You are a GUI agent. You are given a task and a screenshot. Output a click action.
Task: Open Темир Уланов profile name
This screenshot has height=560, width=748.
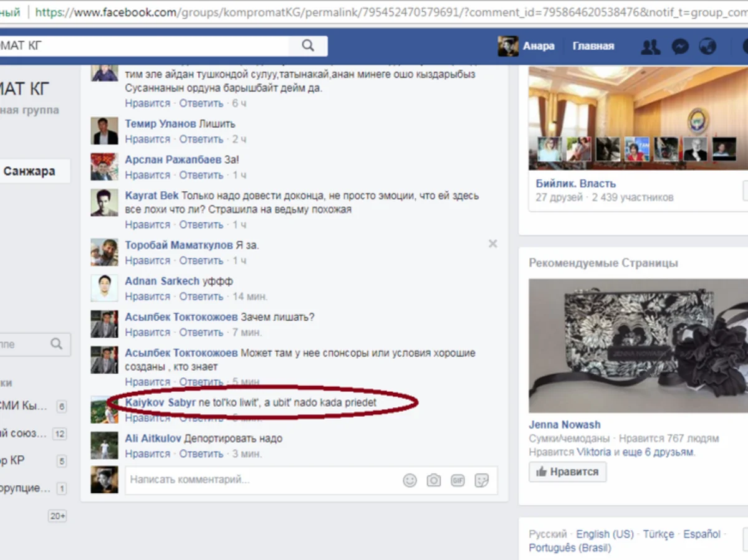click(x=160, y=124)
